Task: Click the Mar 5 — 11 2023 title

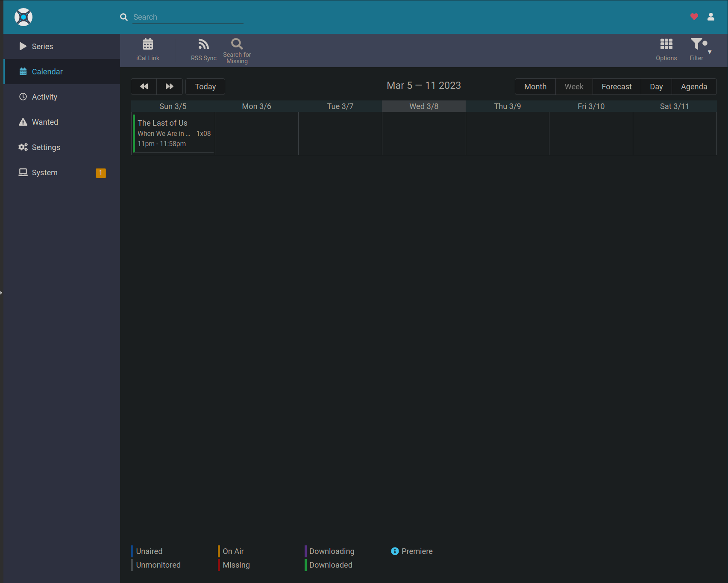Action: pyautogui.click(x=424, y=85)
